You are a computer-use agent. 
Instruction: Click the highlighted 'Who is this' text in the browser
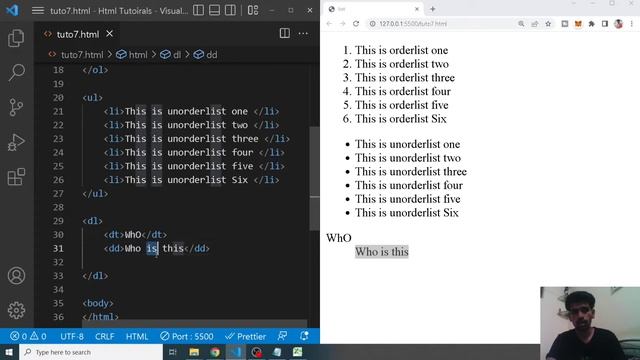click(x=382, y=252)
